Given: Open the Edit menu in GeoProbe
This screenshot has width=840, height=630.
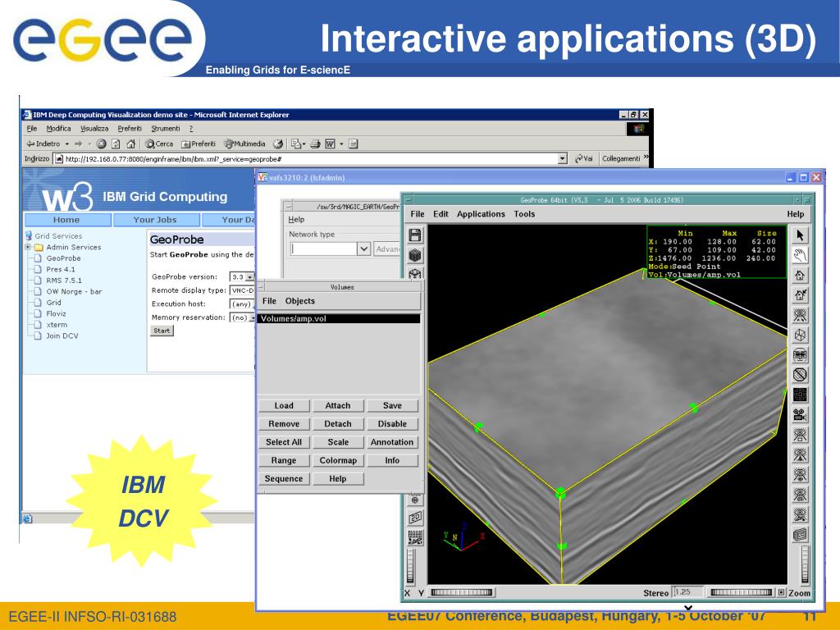Looking at the screenshot, I should pyautogui.click(x=441, y=214).
